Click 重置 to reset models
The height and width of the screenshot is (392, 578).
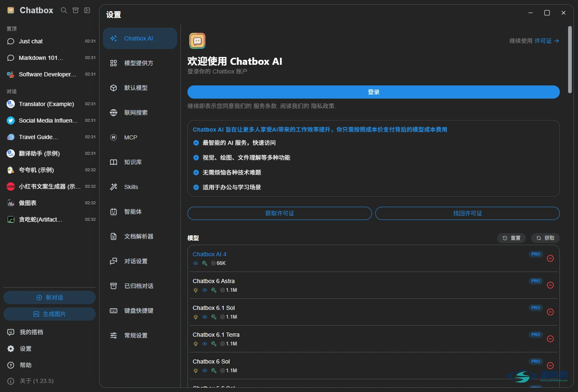[x=512, y=238]
